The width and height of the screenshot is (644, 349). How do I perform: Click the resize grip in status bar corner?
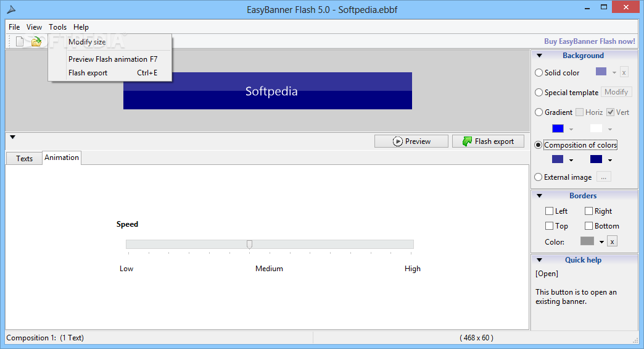point(635,340)
